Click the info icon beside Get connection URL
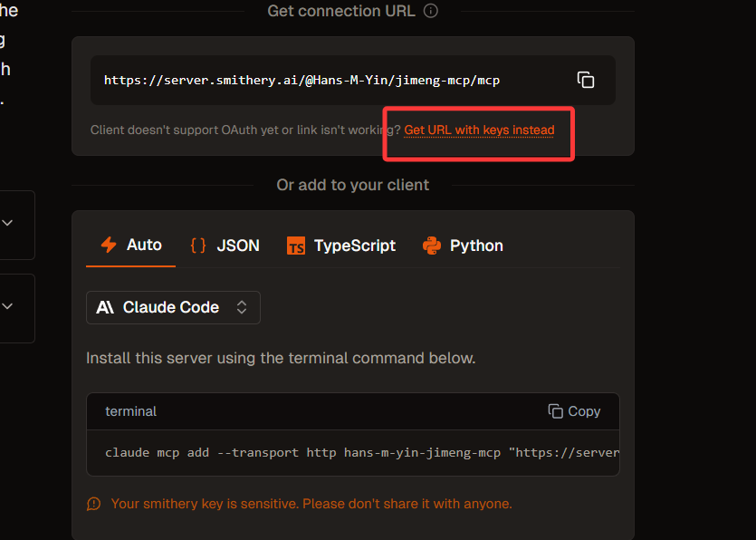 coord(431,11)
